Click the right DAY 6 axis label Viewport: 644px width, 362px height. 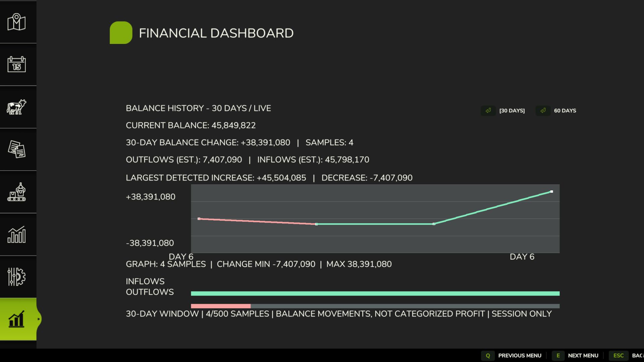point(522,257)
